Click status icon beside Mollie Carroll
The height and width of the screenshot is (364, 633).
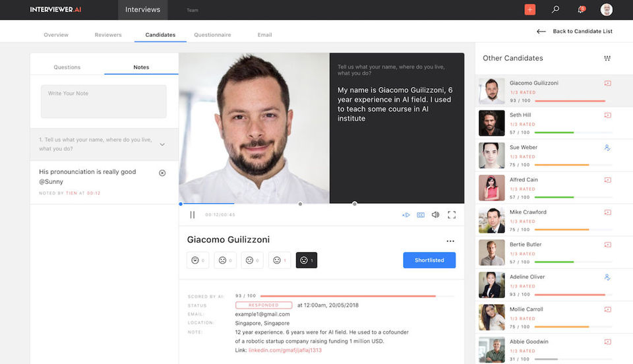click(x=607, y=309)
